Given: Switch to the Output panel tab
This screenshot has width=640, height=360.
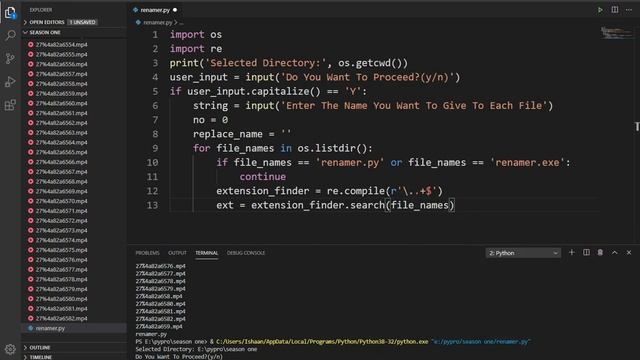Looking at the screenshot, I should pyautogui.click(x=177, y=253).
